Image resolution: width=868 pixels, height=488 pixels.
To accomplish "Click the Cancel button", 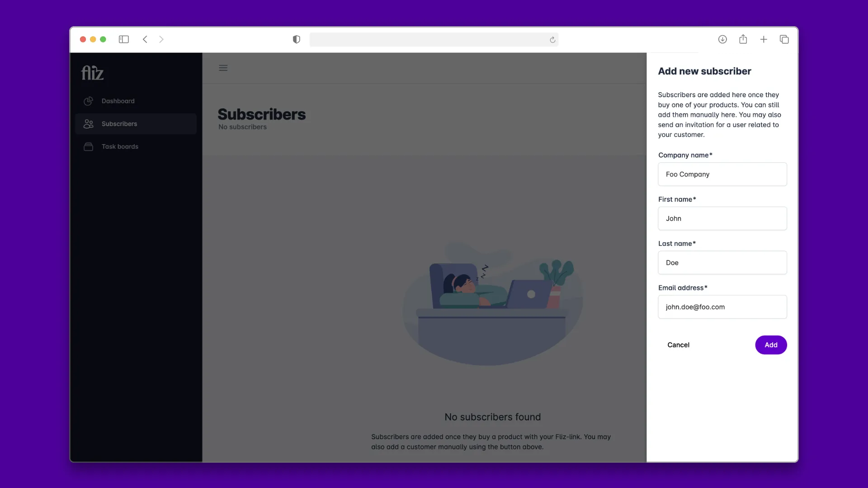I will [x=678, y=345].
